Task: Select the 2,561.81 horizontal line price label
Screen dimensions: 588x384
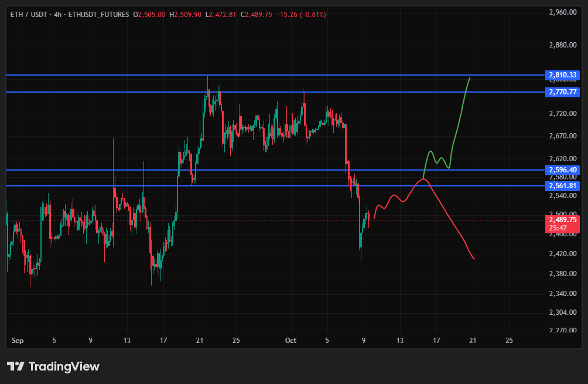Action: pos(562,186)
